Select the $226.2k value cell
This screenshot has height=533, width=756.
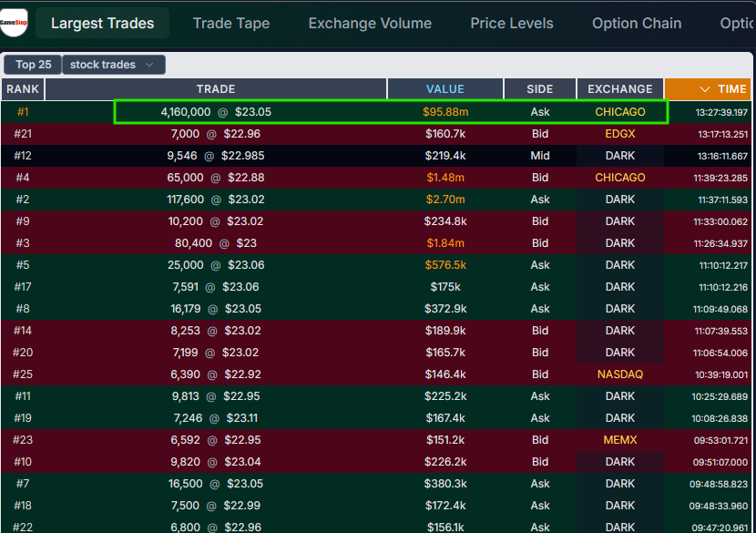coord(445,462)
